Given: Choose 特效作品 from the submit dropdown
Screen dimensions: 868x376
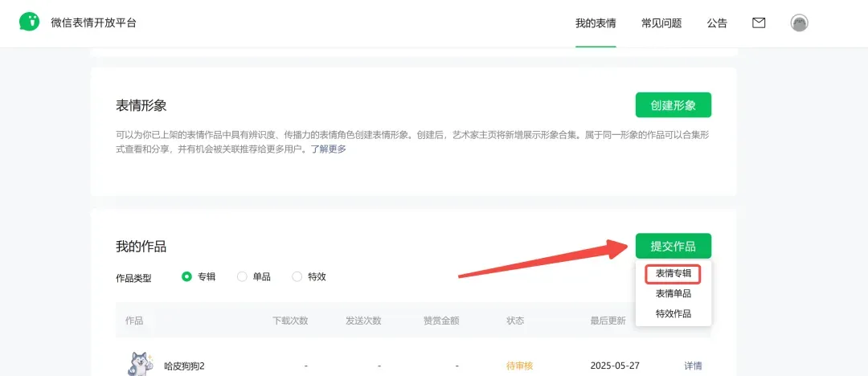Looking at the screenshot, I should coord(673,313).
